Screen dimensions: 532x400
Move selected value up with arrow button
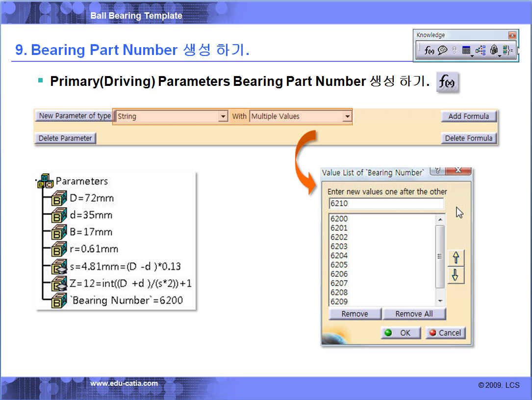pos(456,258)
